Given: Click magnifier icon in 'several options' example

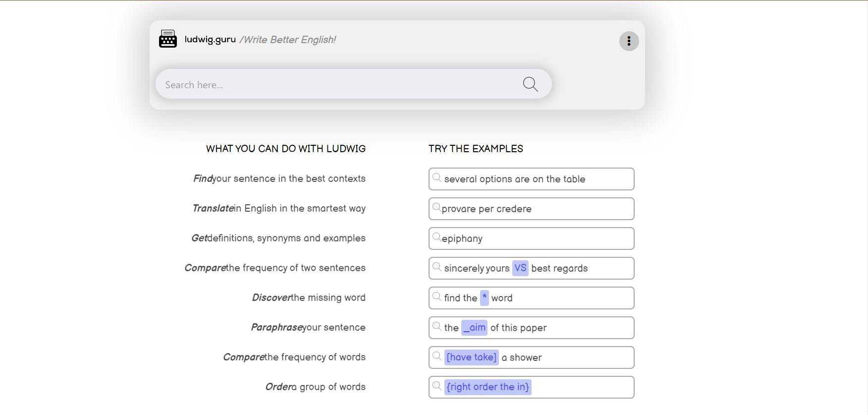Looking at the screenshot, I should tap(437, 178).
